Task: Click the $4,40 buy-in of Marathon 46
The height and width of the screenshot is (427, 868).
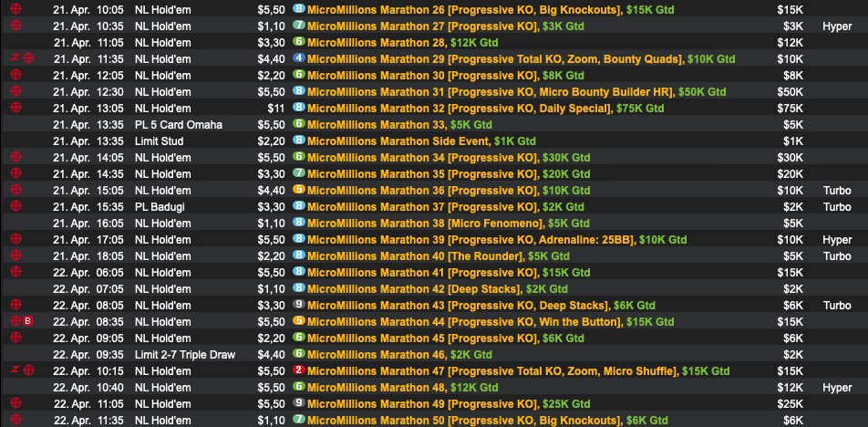Action: [272, 354]
